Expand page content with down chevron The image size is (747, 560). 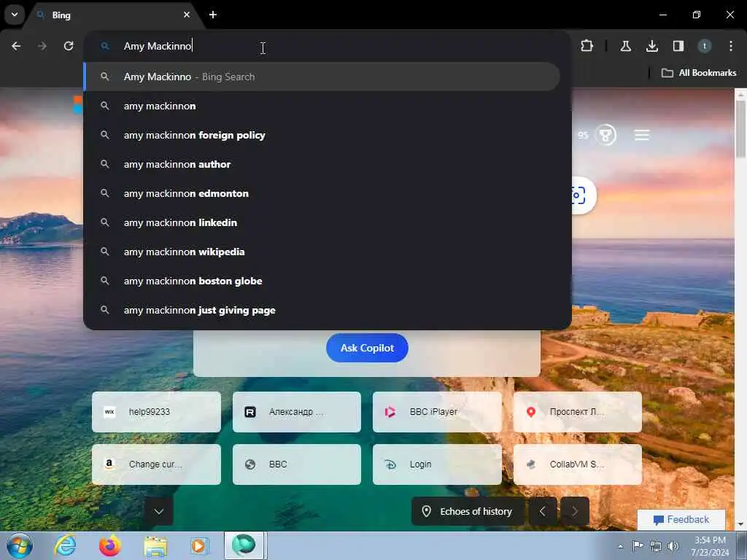pyautogui.click(x=158, y=511)
